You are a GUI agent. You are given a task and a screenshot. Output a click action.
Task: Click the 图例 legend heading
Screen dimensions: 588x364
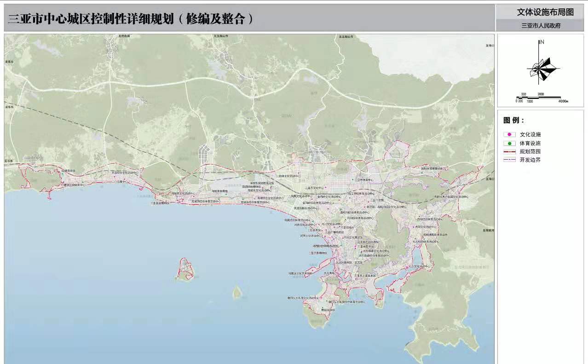coord(513,121)
